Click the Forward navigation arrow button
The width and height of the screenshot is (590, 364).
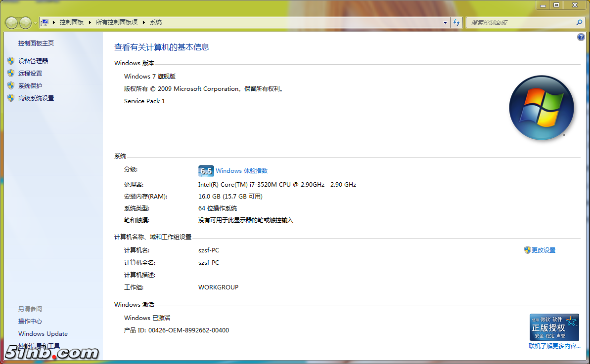tap(25, 22)
